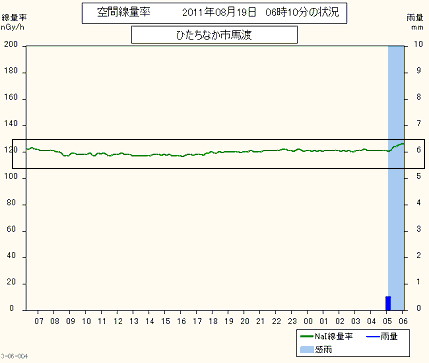Viewport: 429px width, 363px height.
Task: Select the 空間線量率 title box
Action: [214, 13]
